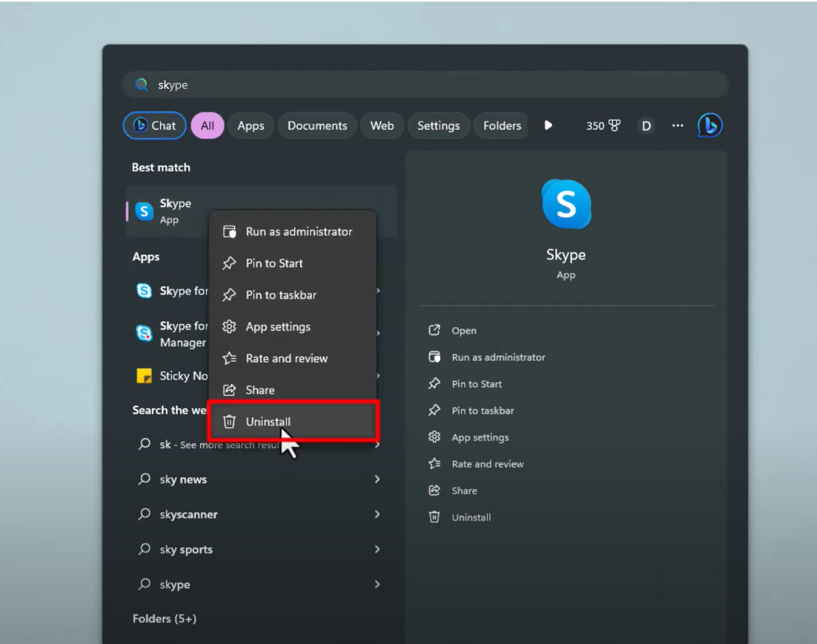Select Uninstall from the context menu
This screenshot has height=644, width=817.
click(268, 421)
